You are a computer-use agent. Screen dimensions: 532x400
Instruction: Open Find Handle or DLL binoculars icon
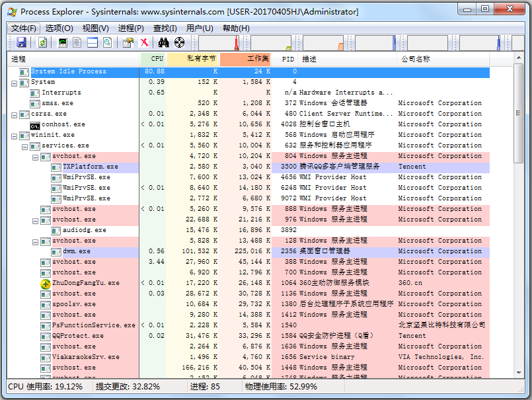[x=161, y=42]
